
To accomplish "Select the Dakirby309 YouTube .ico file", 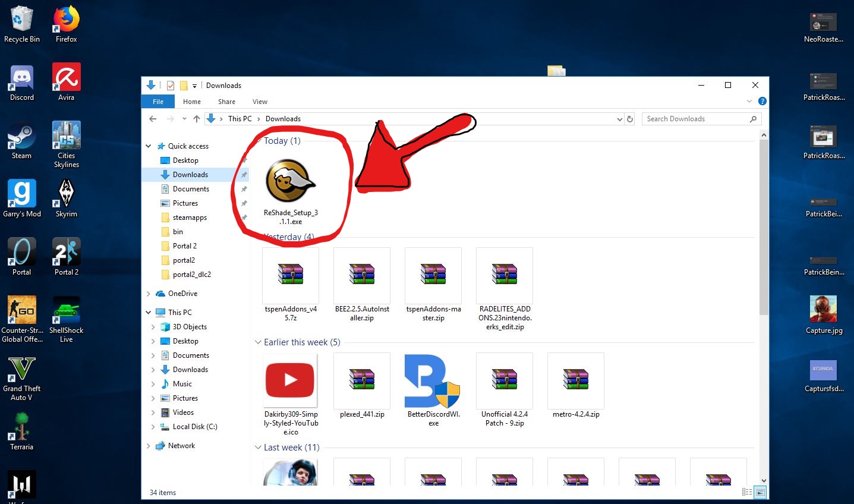I will coord(291,395).
